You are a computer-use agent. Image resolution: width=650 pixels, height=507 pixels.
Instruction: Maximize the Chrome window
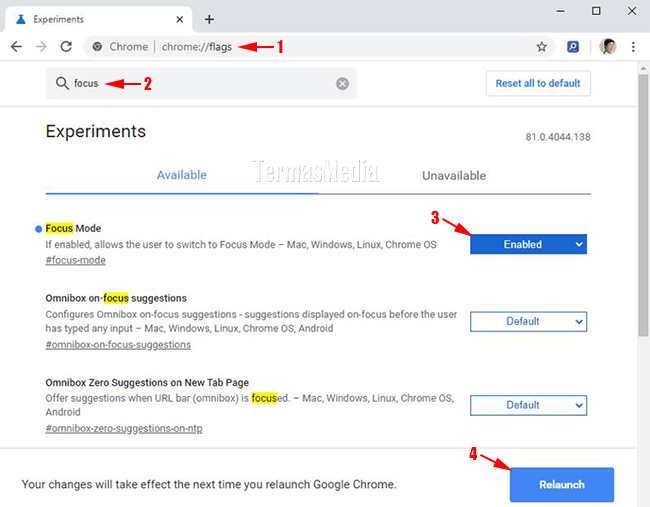596,11
